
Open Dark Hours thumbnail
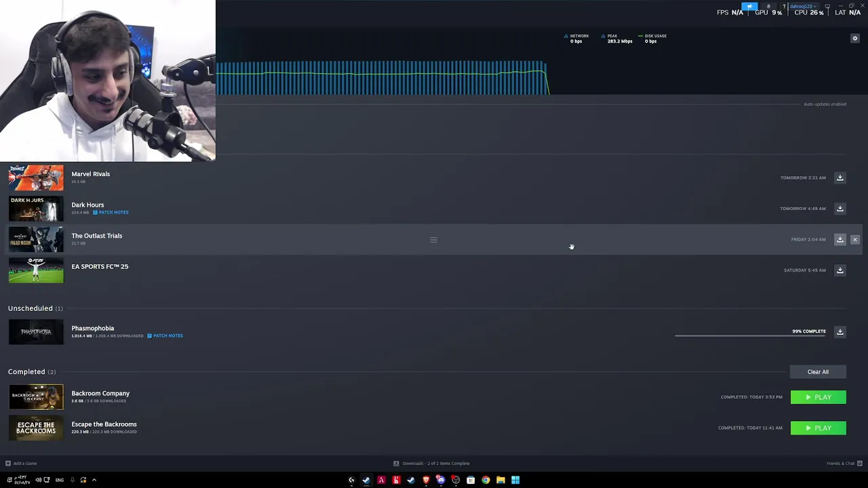(36, 209)
